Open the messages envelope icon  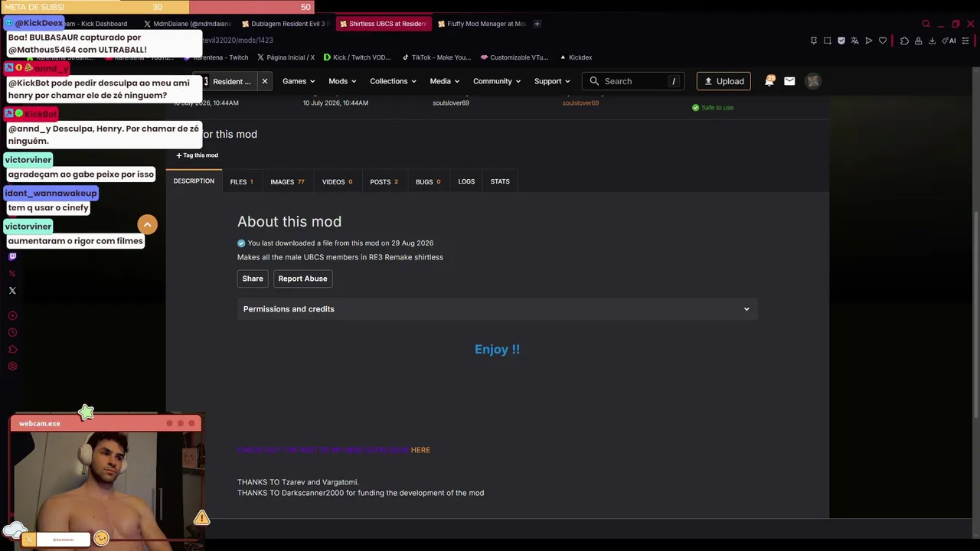tap(789, 81)
